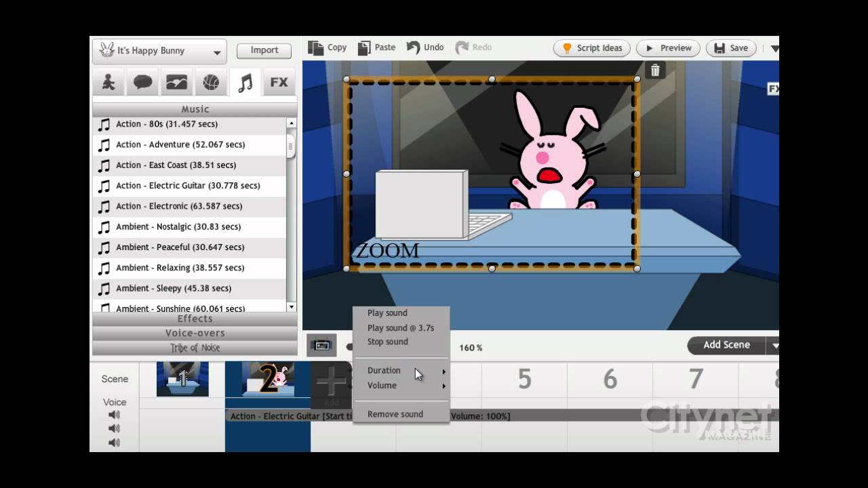Click music note icon beside Ambient - Sleepy

[x=104, y=289]
